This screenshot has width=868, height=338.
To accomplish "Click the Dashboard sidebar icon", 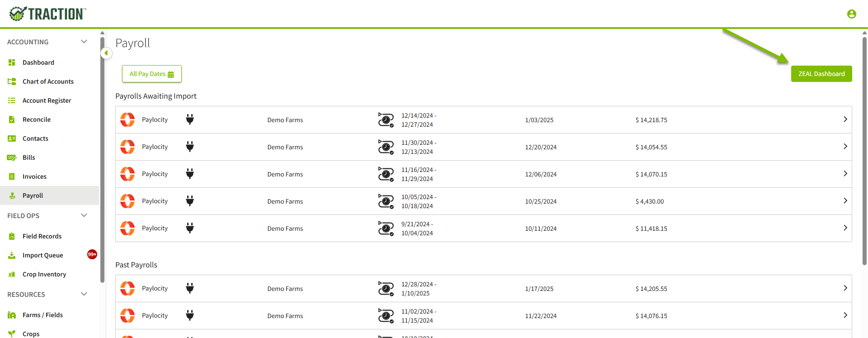I will tap(12, 62).
